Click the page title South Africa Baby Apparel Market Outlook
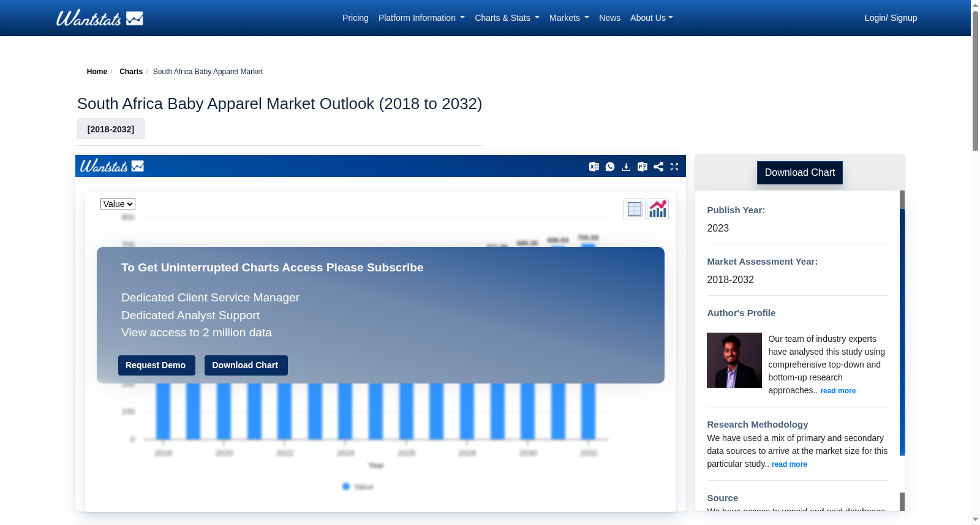The image size is (980, 525). tap(279, 104)
